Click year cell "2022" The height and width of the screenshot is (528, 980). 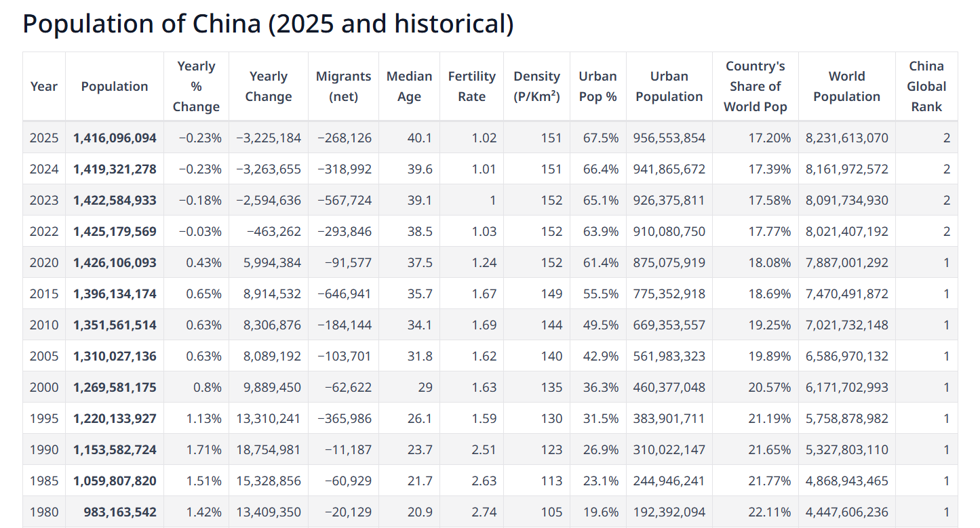tap(44, 232)
